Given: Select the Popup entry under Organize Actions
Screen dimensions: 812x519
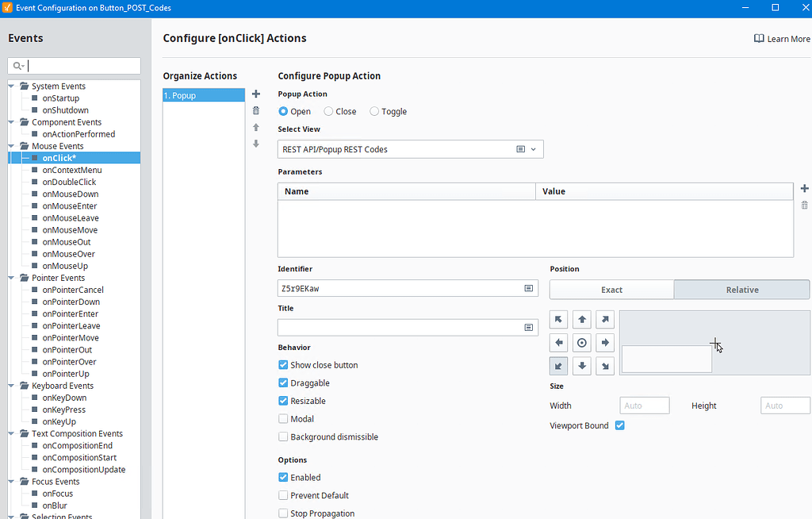Looking at the screenshot, I should click(203, 94).
